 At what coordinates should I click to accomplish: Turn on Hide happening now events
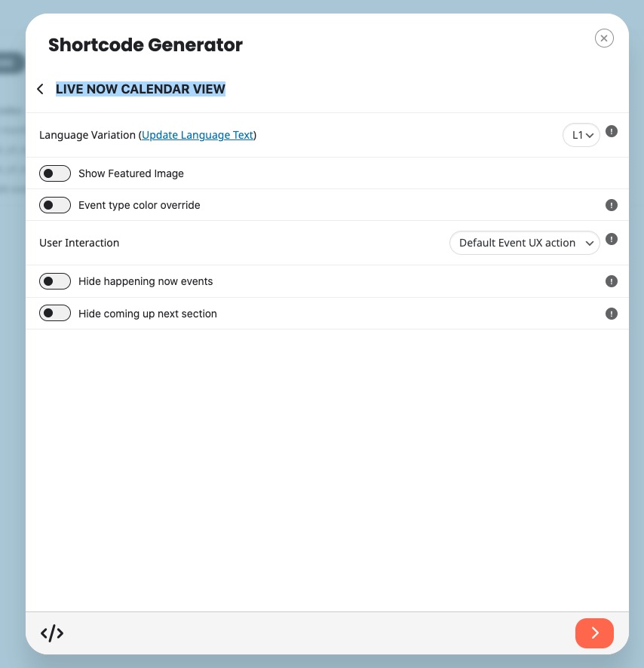[55, 281]
